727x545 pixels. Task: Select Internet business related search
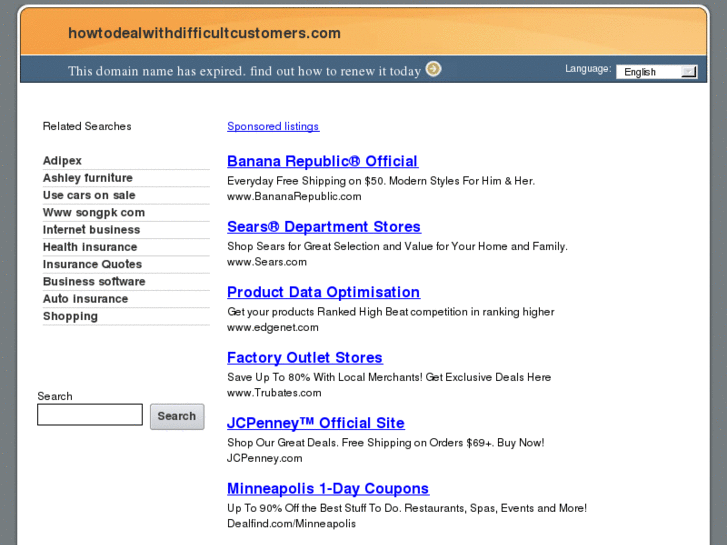[91, 230]
